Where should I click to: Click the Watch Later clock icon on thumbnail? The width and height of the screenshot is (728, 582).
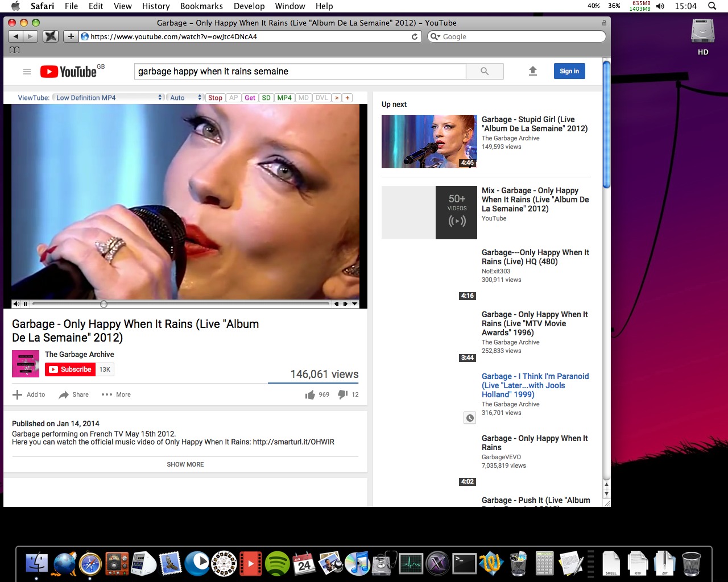pyautogui.click(x=470, y=418)
